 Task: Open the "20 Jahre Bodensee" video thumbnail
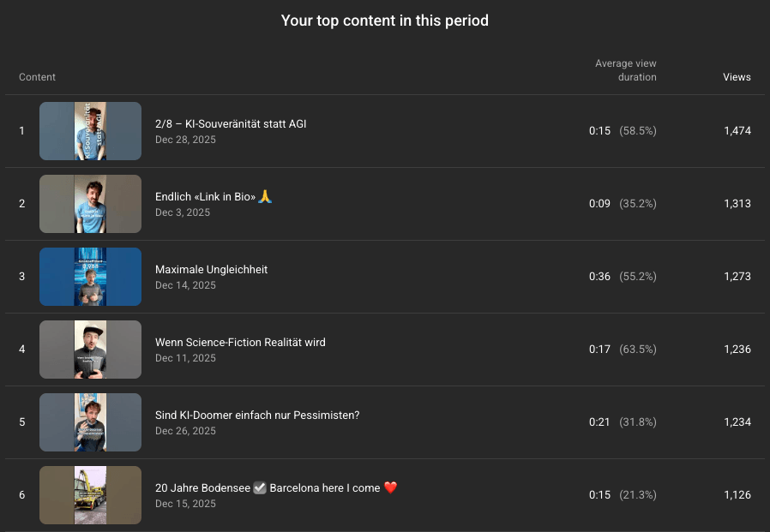[90, 494]
